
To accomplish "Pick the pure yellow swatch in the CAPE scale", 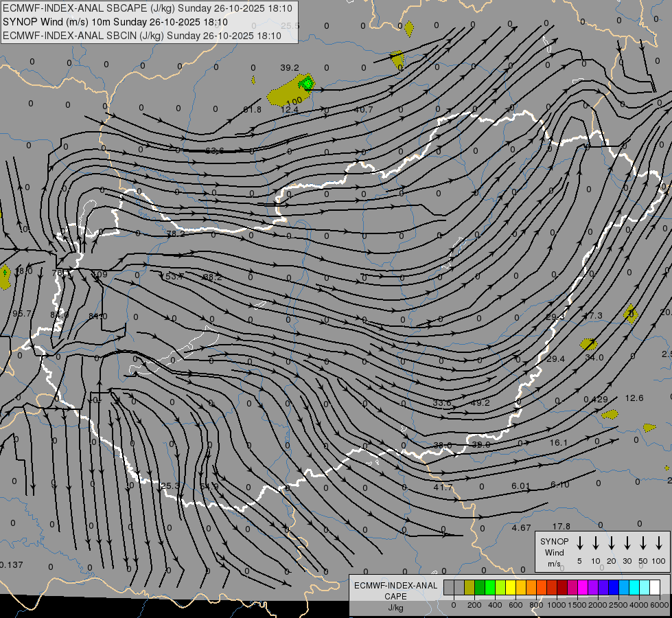I will 511,588.
